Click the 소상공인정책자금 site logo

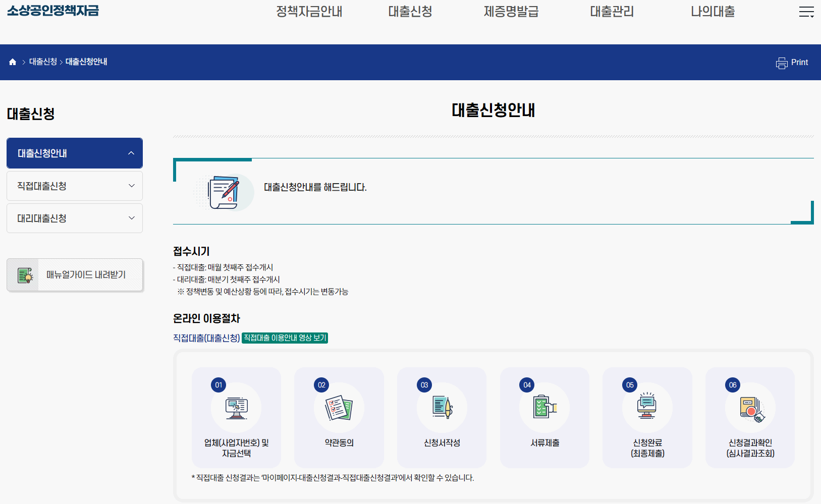53,11
